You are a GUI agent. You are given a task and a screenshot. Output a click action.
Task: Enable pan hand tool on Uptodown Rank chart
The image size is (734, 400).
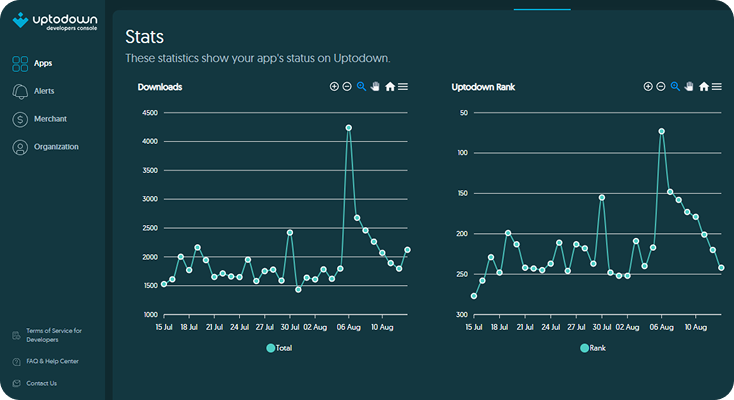click(690, 87)
